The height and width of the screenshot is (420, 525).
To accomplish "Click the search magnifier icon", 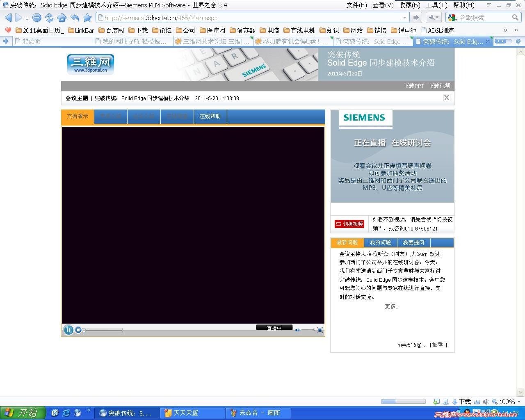I will click(x=516, y=18).
